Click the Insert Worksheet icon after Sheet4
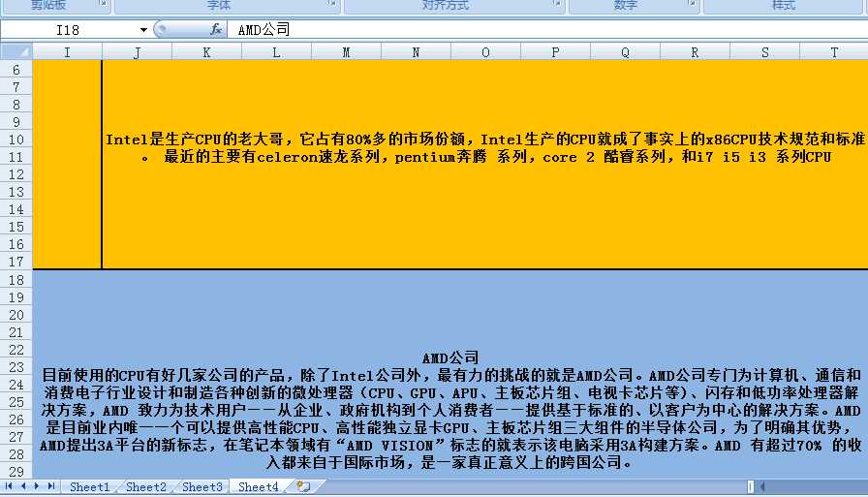868x497 pixels. 303,486
